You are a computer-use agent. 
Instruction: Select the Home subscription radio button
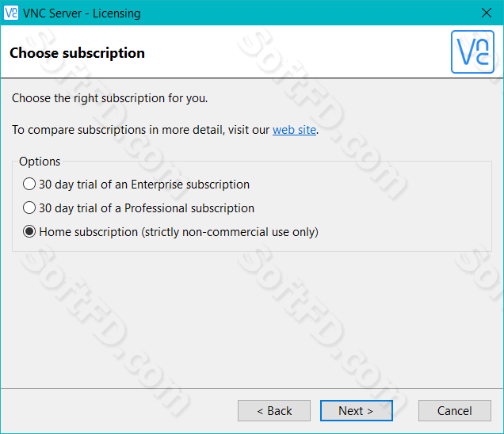click(x=29, y=231)
